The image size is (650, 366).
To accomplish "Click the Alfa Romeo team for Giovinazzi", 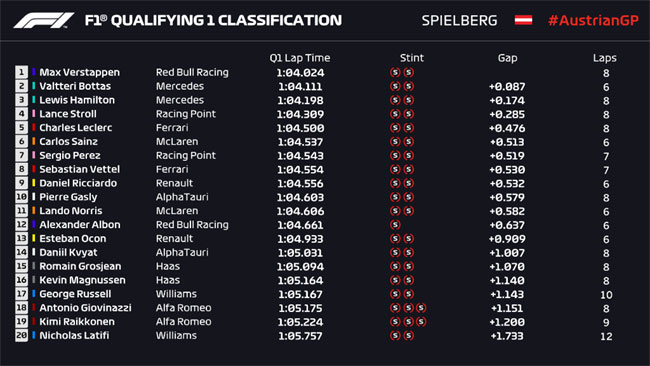I will pyautogui.click(x=184, y=308).
